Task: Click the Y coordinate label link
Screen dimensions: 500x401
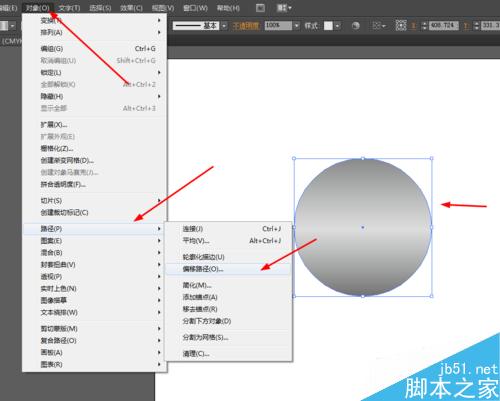Action: click(466, 26)
